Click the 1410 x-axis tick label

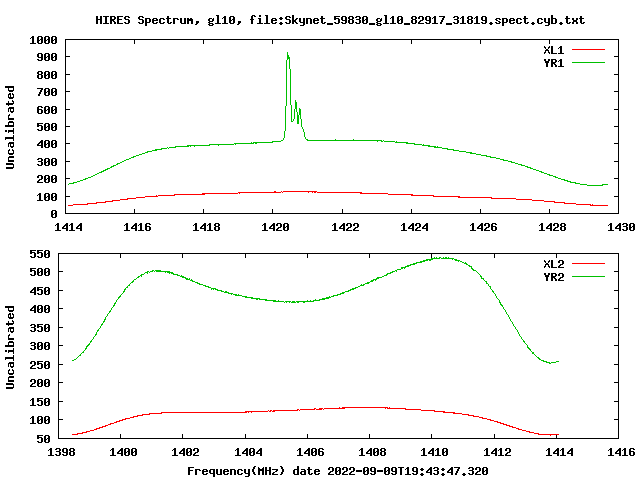[434, 452]
